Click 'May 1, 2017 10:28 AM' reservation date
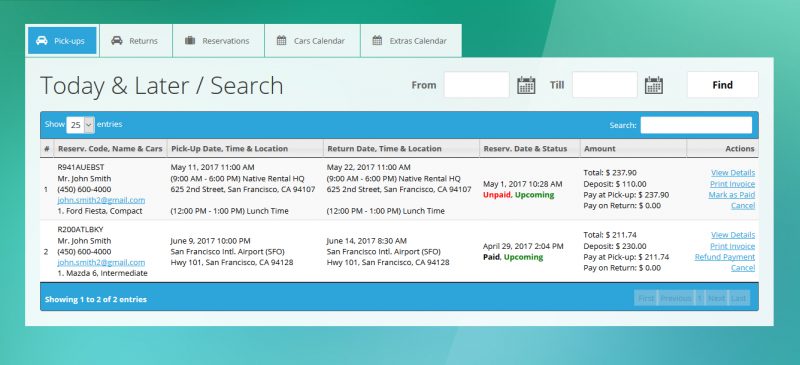The image size is (800, 365). coord(522,184)
